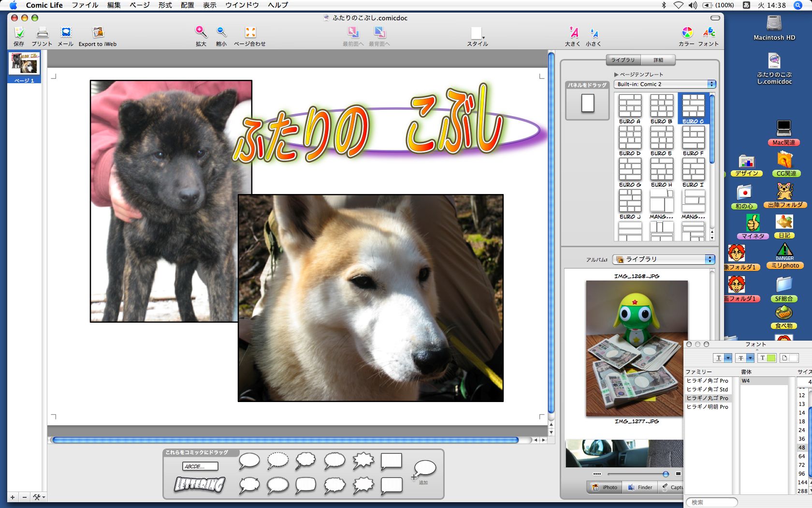Click the 最前面へ (bring to front) icon
The image size is (812, 508).
353,32
